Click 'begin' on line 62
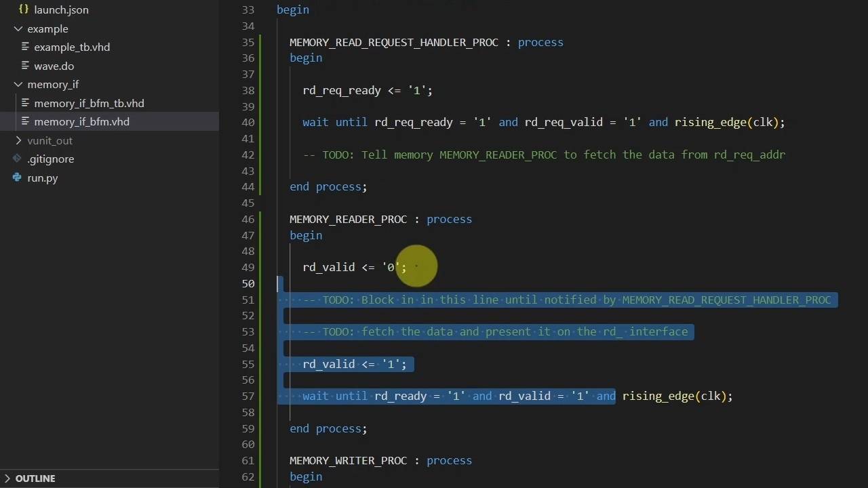 (x=306, y=476)
